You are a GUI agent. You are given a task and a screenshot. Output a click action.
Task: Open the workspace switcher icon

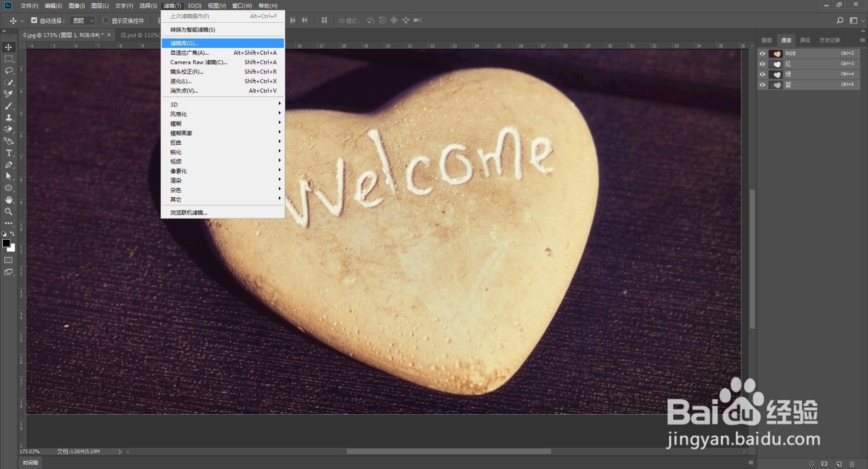(x=854, y=21)
